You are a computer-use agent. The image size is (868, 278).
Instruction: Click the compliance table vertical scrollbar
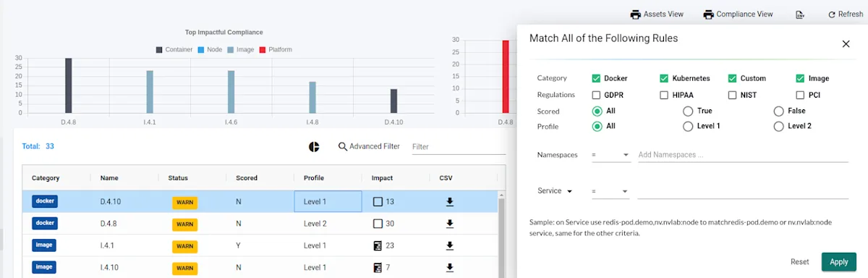point(501,234)
